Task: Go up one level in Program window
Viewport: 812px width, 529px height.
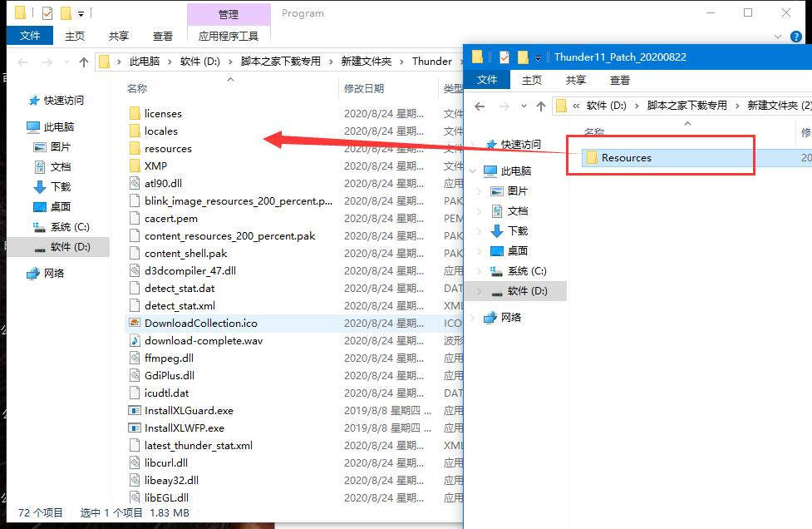Action: (x=84, y=62)
